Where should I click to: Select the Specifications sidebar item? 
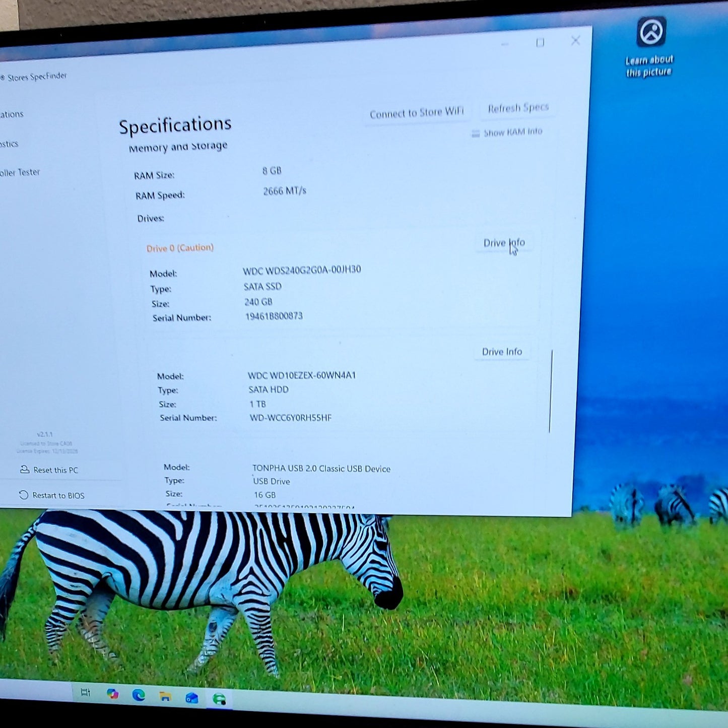point(12,114)
